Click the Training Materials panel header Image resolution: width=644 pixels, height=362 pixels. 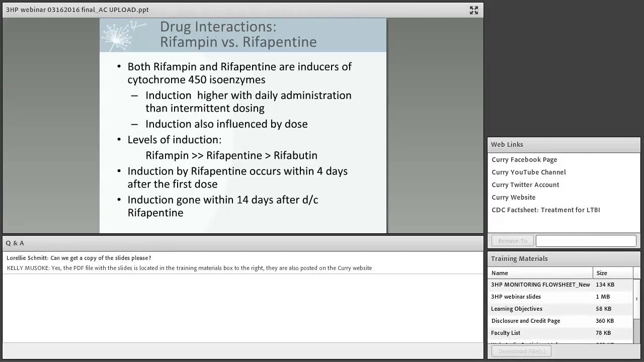click(x=563, y=258)
